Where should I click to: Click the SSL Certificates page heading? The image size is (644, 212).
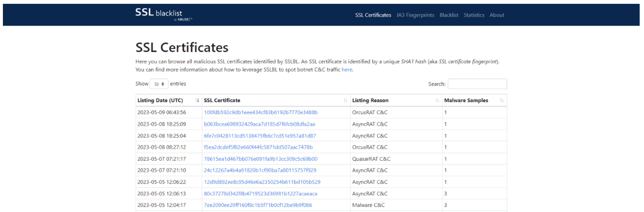click(182, 48)
